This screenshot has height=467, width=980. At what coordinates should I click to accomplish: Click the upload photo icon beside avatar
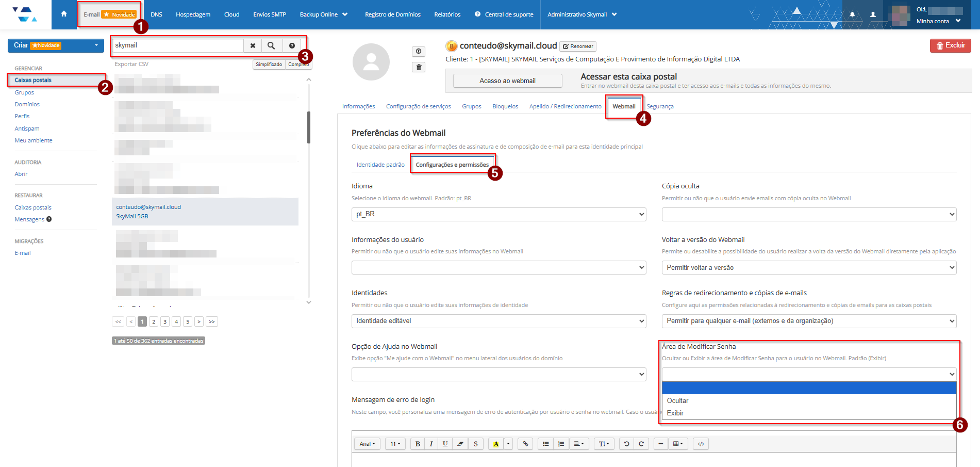pos(419,51)
